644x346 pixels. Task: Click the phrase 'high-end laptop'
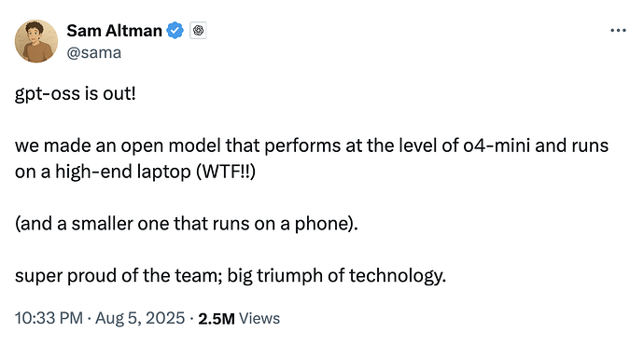pos(123,172)
